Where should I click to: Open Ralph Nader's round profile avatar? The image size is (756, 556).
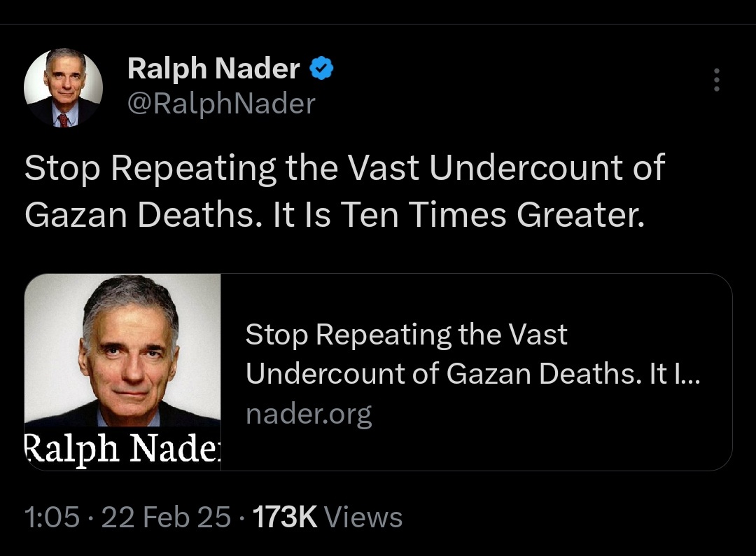click(63, 88)
